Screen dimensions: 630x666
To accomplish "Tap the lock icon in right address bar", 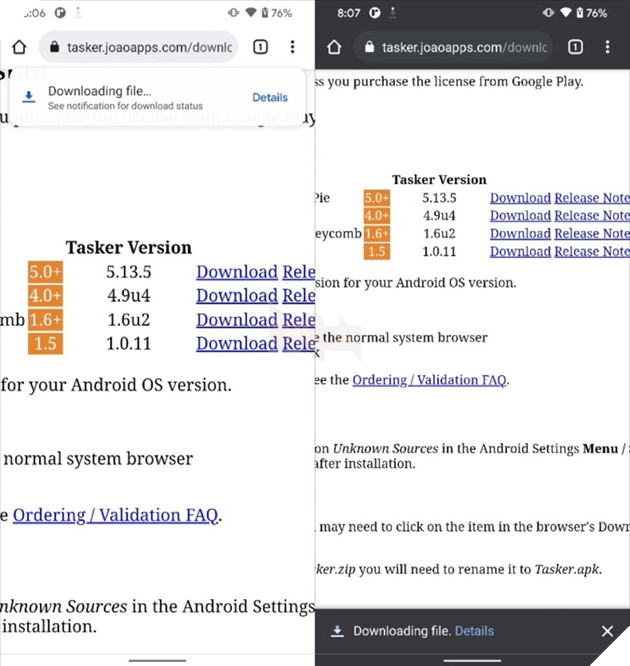I will [370, 47].
